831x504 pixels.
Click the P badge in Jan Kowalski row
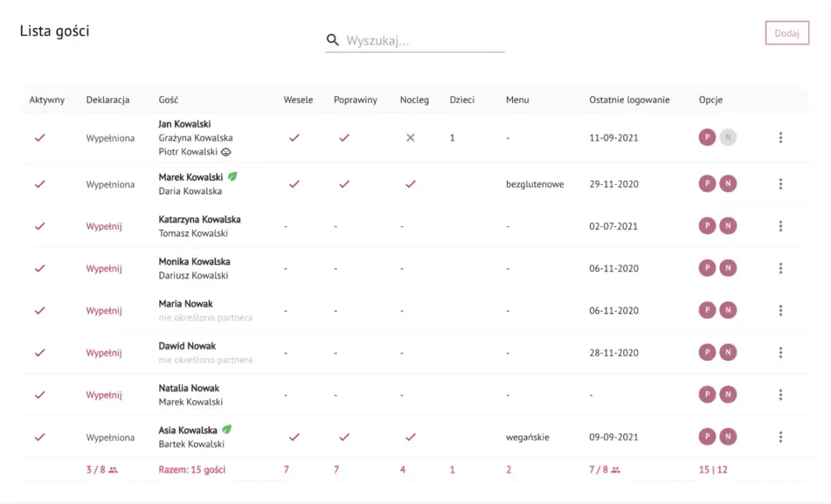tap(707, 137)
